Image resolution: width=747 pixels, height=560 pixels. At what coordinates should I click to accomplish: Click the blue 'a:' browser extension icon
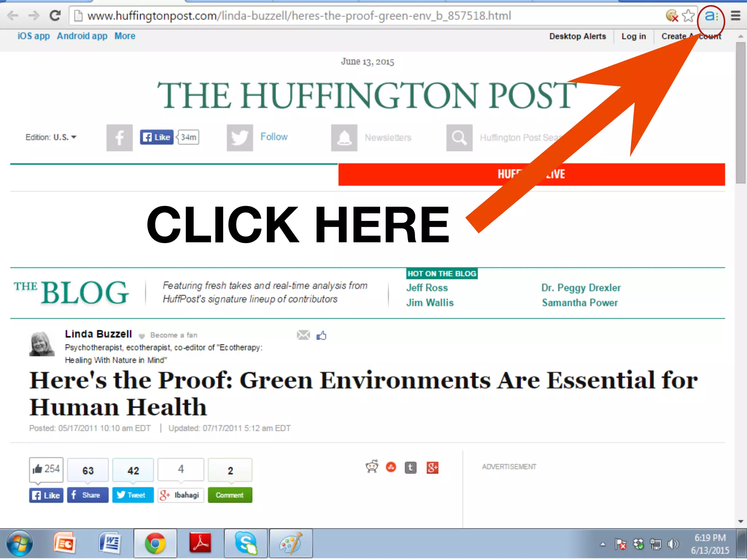pos(711,16)
